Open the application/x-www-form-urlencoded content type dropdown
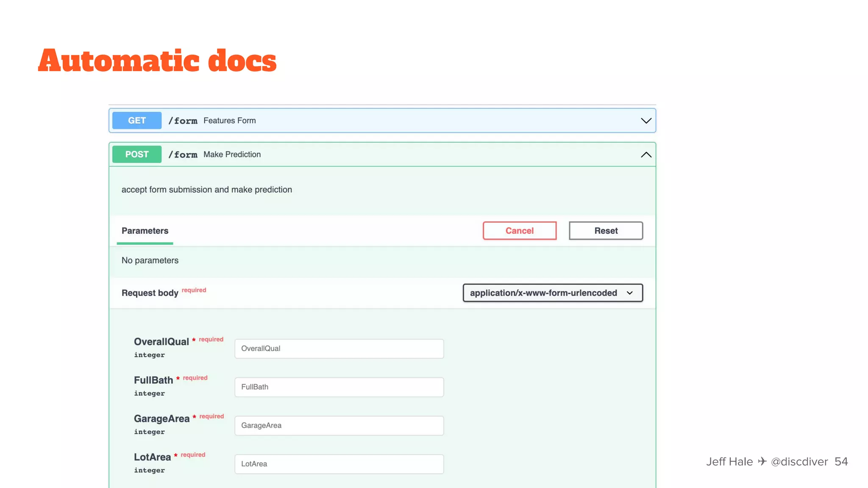 [x=552, y=293]
